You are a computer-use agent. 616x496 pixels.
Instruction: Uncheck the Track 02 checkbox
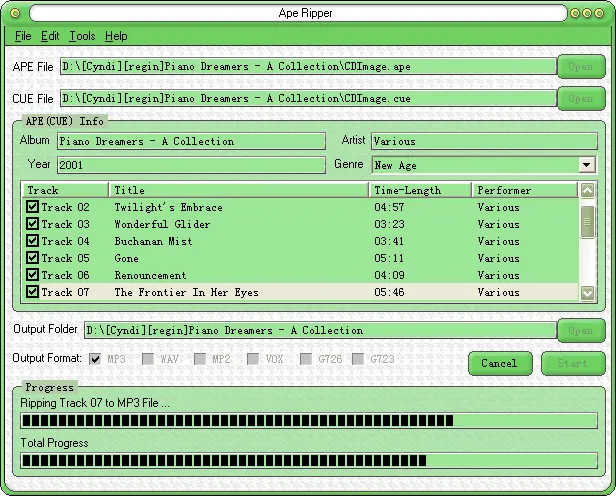33,207
